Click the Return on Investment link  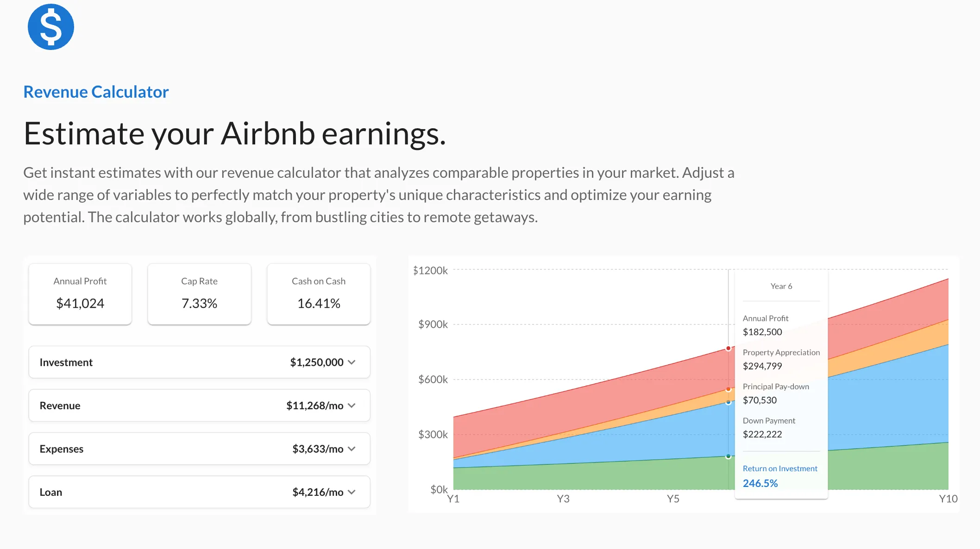[x=780, y=468]
